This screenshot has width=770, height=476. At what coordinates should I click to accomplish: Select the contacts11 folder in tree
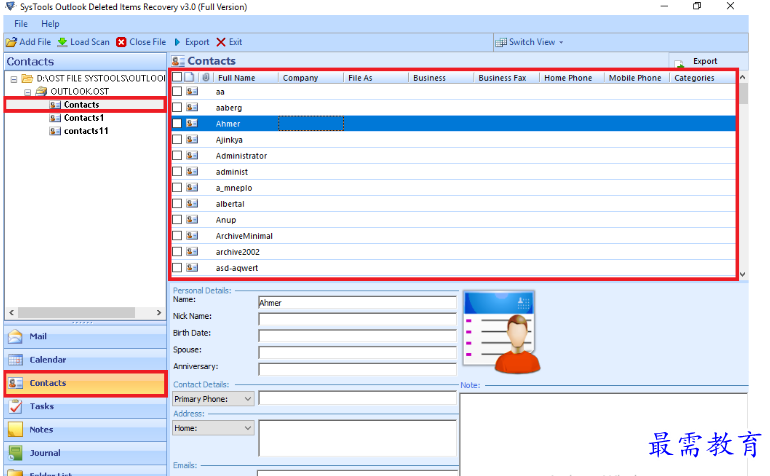pos(86,131)
